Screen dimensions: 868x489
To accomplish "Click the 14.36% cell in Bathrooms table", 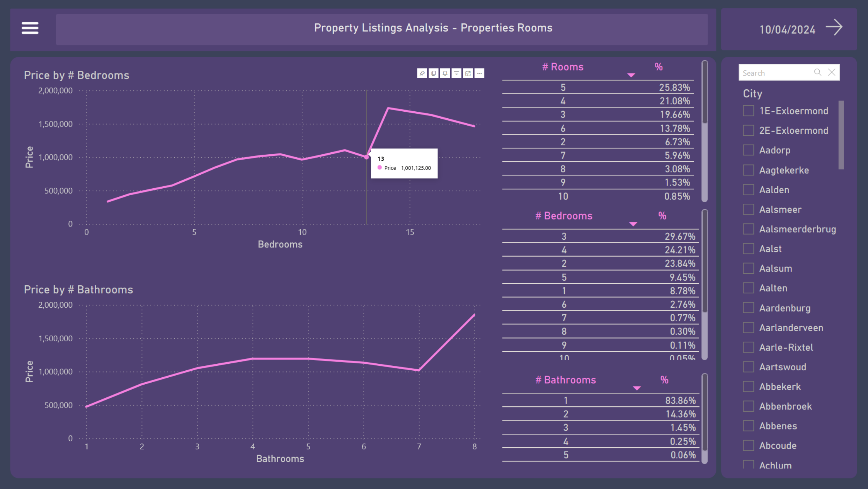I will click(x=680, y=414).
